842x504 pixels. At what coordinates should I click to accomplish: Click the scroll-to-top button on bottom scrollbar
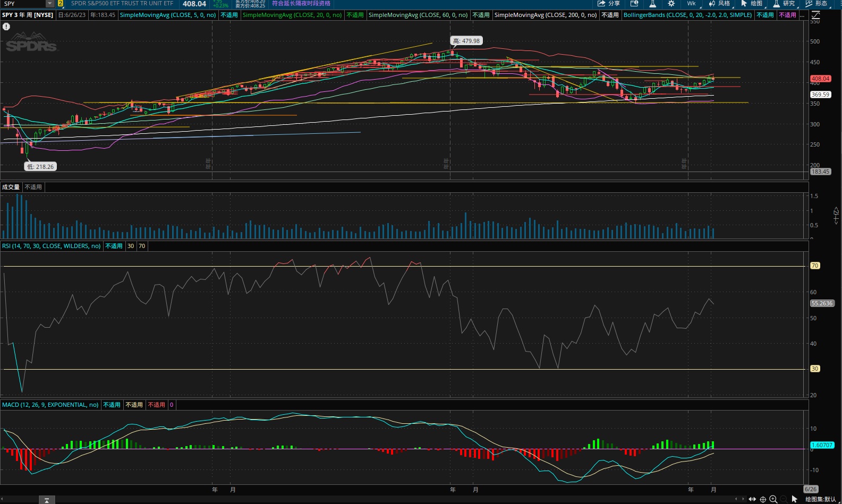(47, 500)
